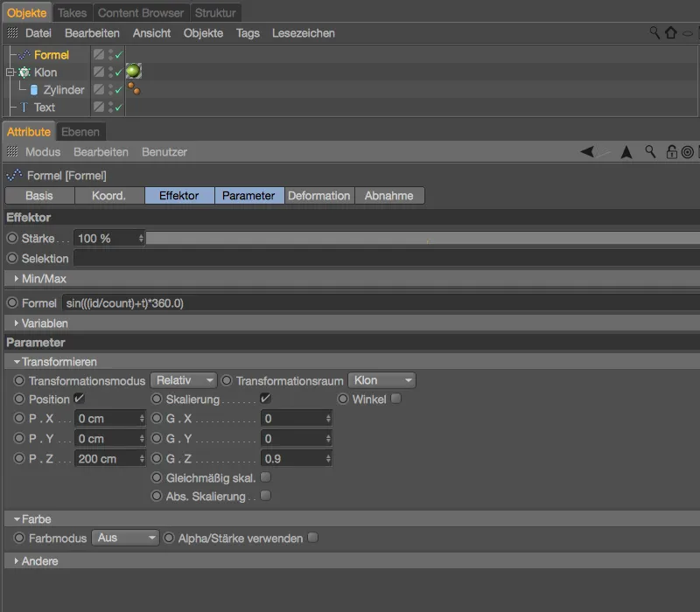
Task: Open the Transformationsraum Klon dropdown
Action: click(381, 380)
